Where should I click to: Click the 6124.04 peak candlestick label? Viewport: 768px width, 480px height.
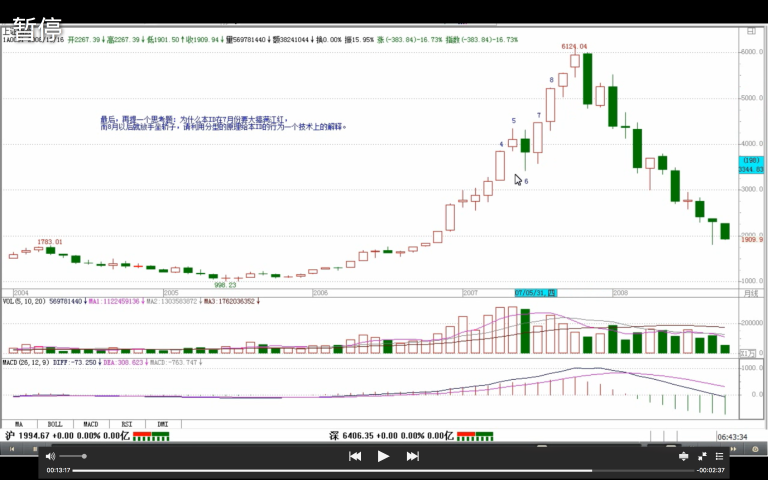pos(573,46)
